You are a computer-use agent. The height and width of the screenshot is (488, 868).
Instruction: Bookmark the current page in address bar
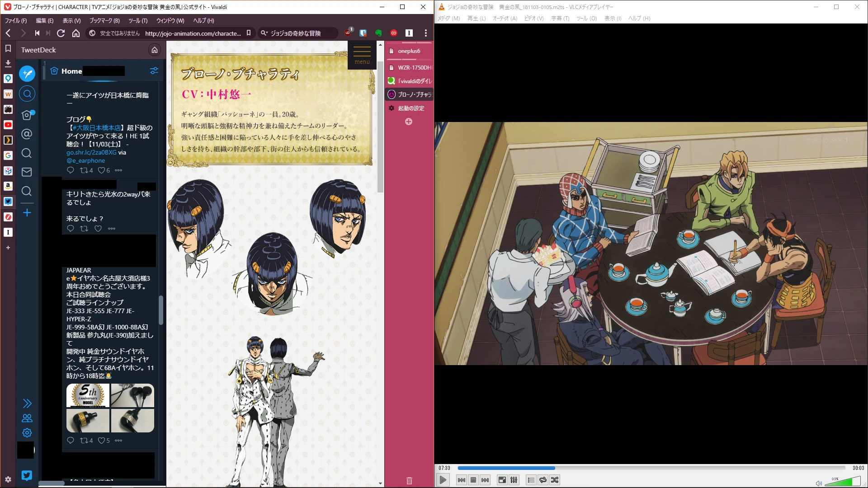249,33
